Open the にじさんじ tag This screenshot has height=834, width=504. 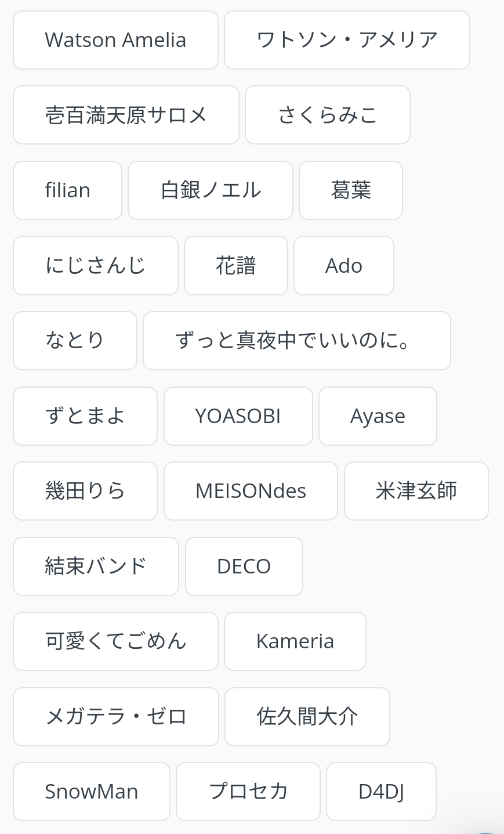[x=96, y=266]
